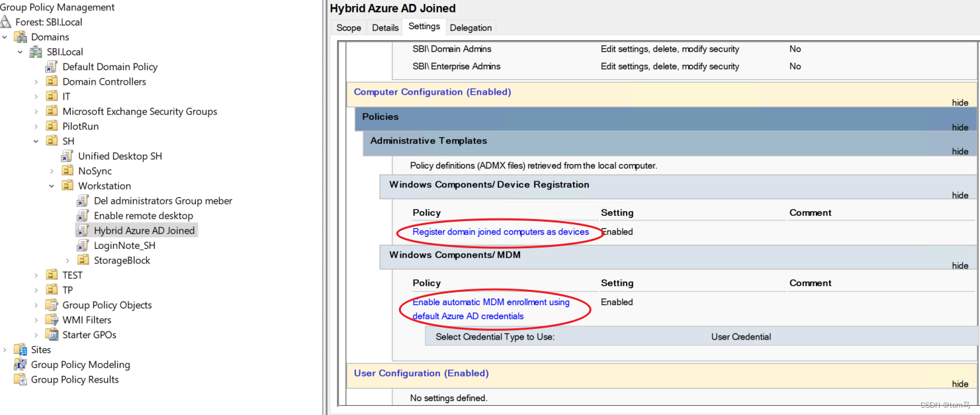Click the WMI Filters folder icon
This screenshot has height=415, width=980.
pyautogui.click(x=52, y=320)
